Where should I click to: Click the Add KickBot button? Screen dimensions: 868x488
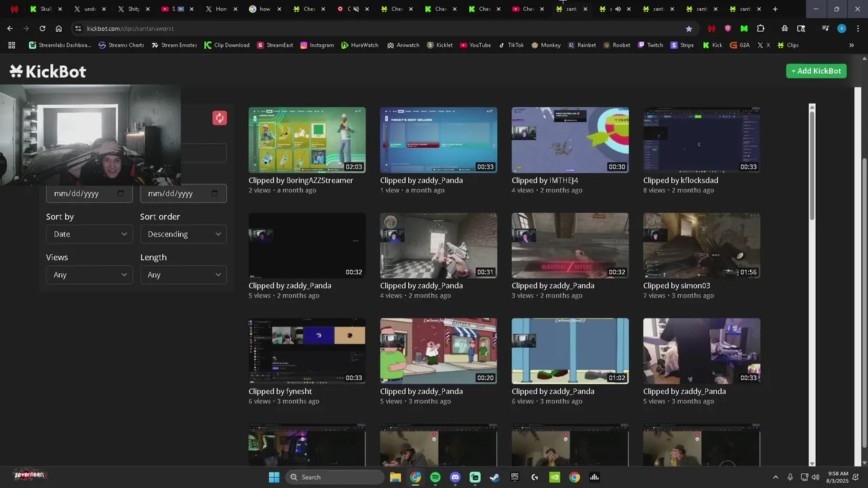pos(816,70)
